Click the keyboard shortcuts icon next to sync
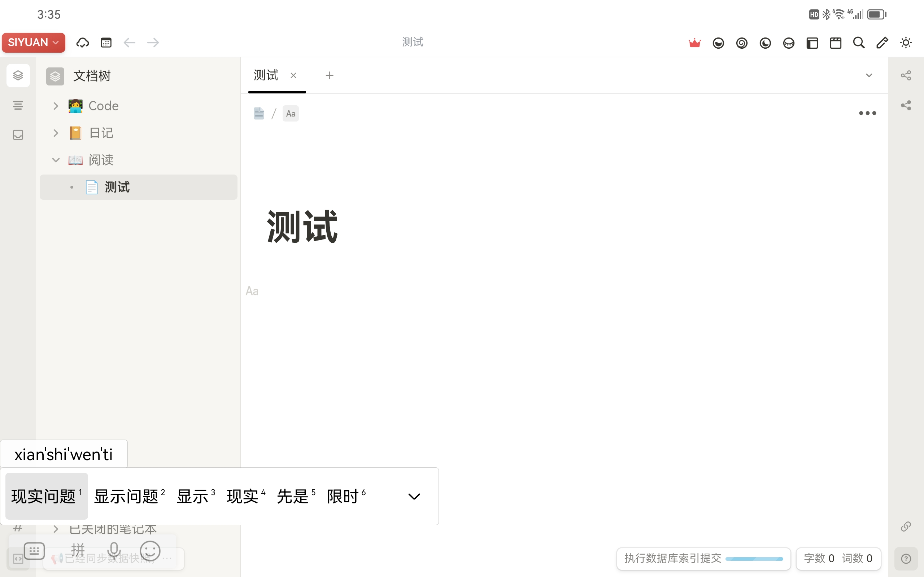Viewport: 924px width, 577px height. pos(106,42)
